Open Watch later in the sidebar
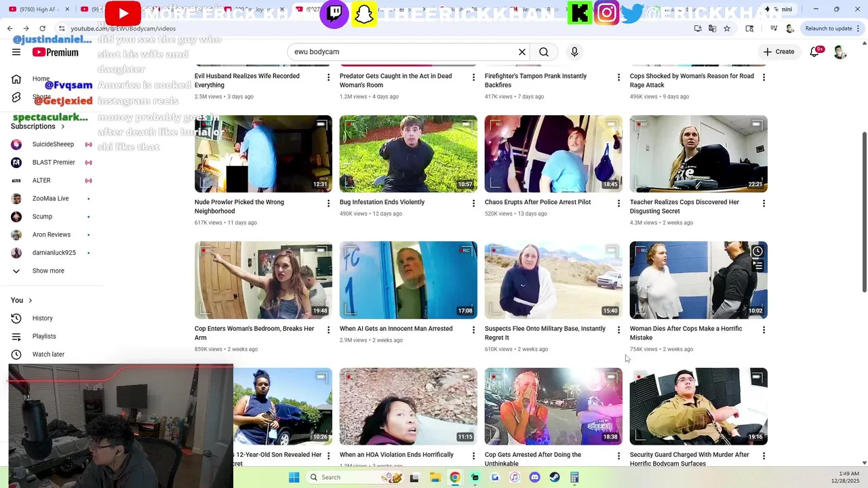868x488 pixels. click(47, 354)
